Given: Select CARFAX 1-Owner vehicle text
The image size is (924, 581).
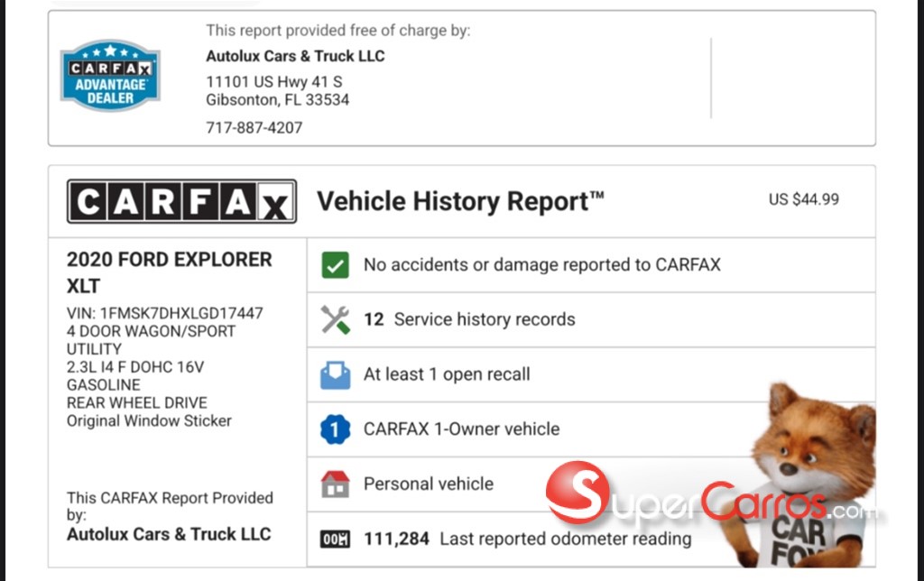Looking at the screenshot, I should [x=461, y=429].
